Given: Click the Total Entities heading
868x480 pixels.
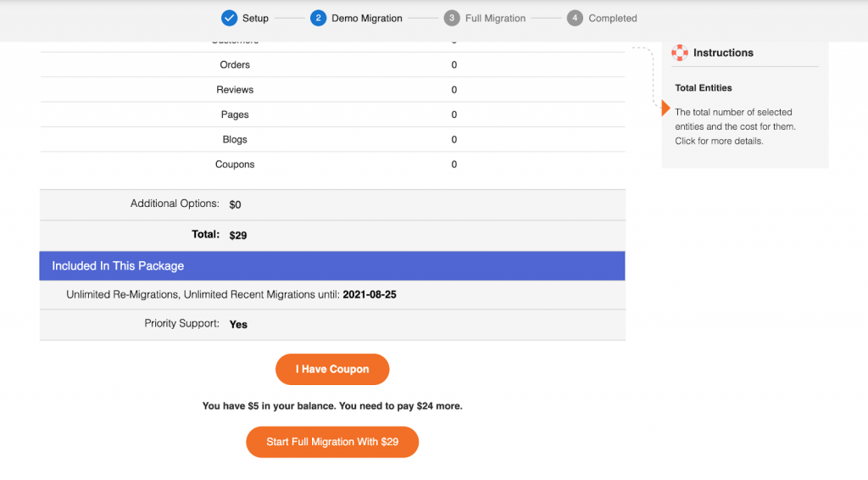Looking at the screenshot, I should pyautogui.click(x=703, y=88).
